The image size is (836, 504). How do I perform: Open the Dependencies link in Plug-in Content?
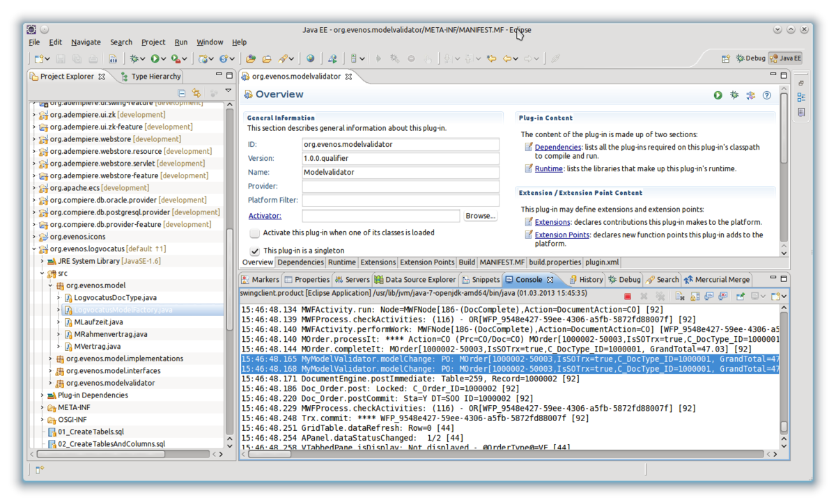(x=558, y=148)
